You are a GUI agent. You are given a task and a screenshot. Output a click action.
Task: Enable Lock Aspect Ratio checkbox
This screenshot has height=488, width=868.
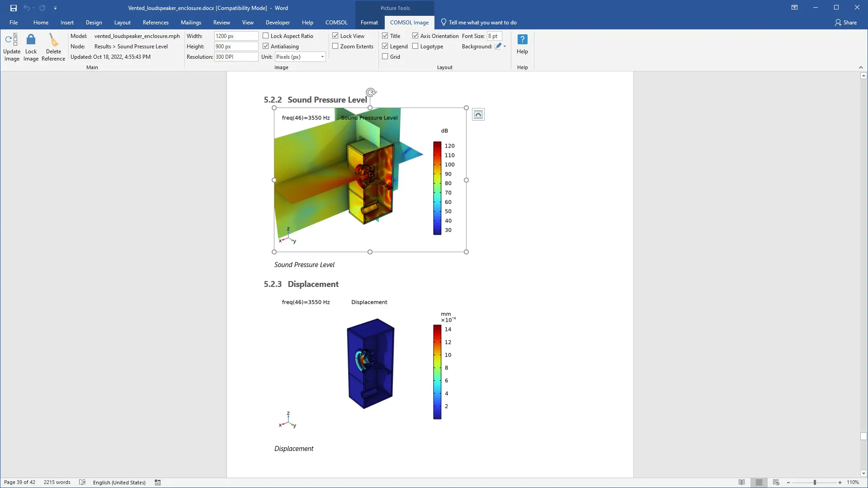tap(266, 36)
